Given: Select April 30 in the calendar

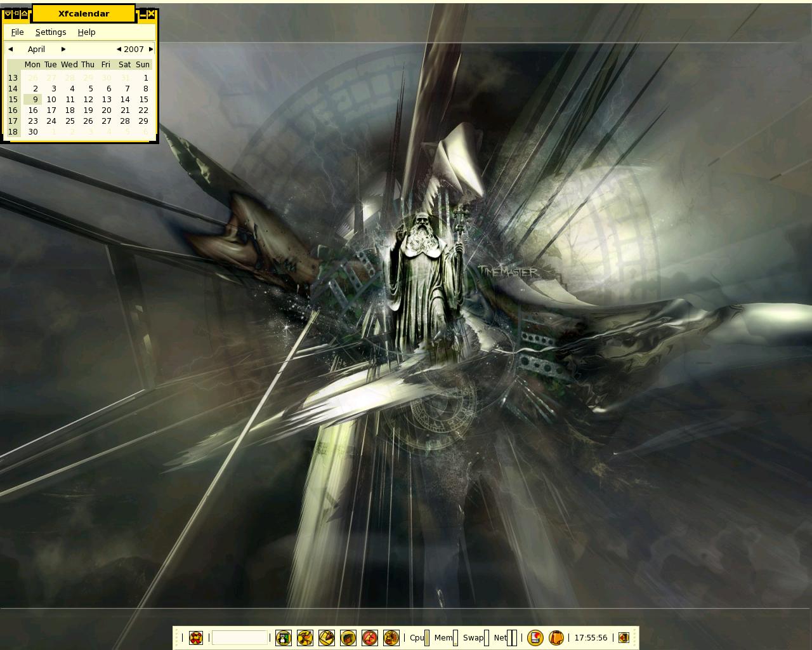Looking at the screenshot, I should 33,131.
